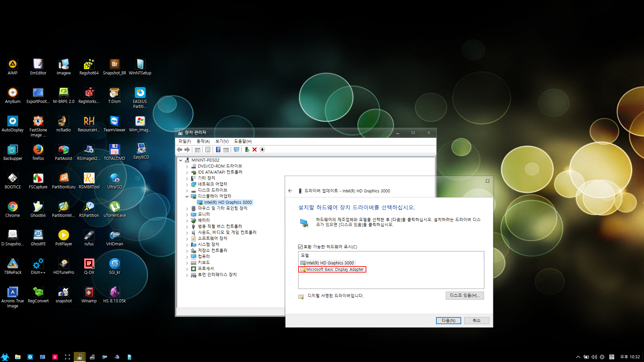Toggle the console tree pane toolbar icon
644x362 pixels.
point(198,149)
